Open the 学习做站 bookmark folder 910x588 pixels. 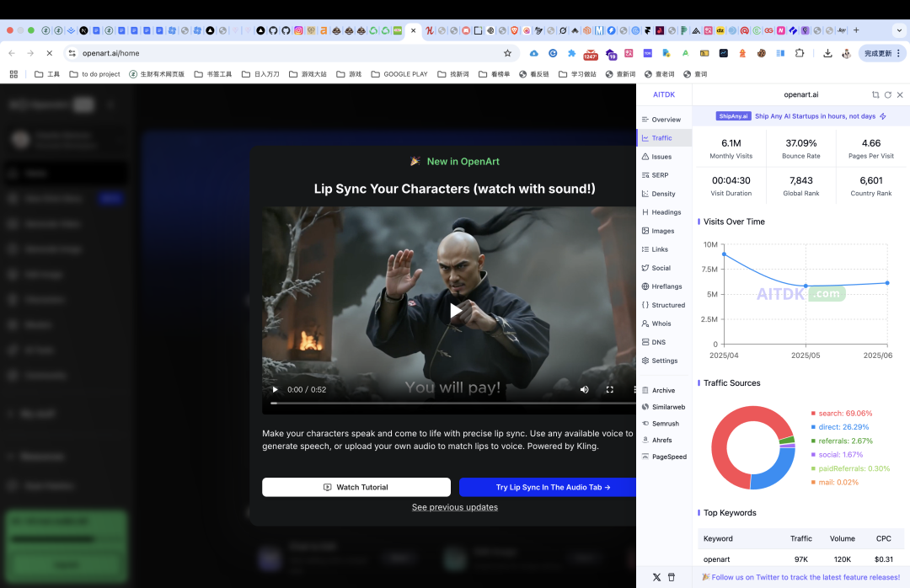[577, 74]
